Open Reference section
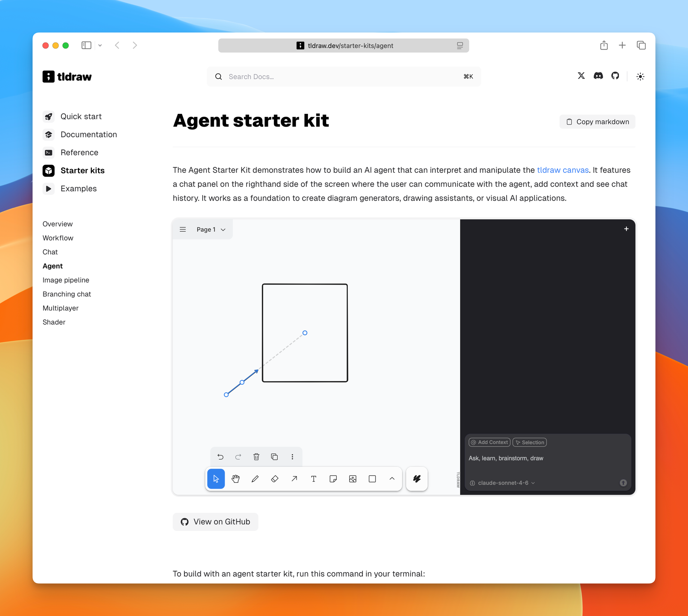This screenshot has width=688, height=616. click(x=71, y=152)
